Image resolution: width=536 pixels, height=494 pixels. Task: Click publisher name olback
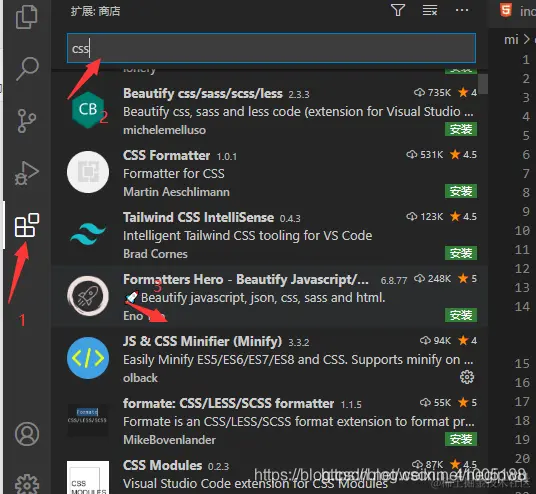(140, 378)
